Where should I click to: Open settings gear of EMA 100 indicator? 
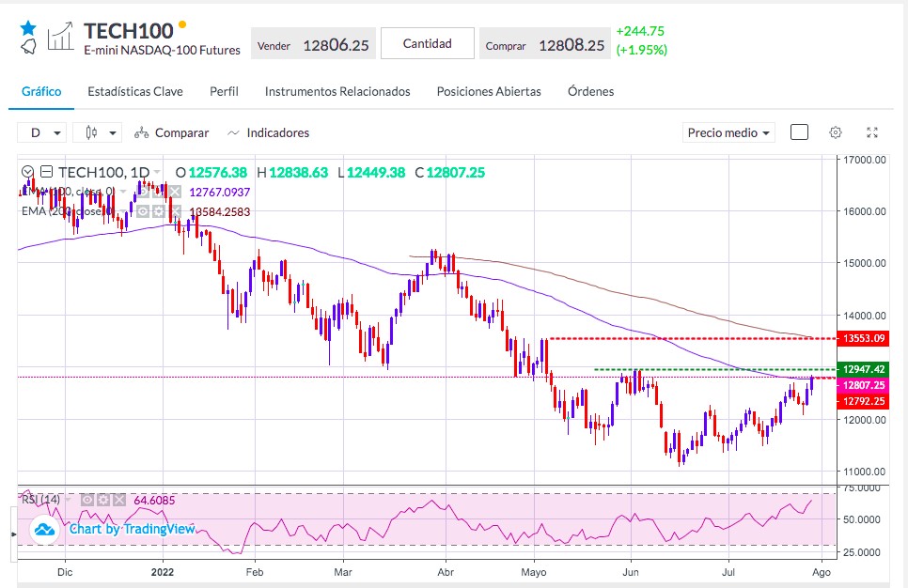pyautogui.click(x=159, y=192)
